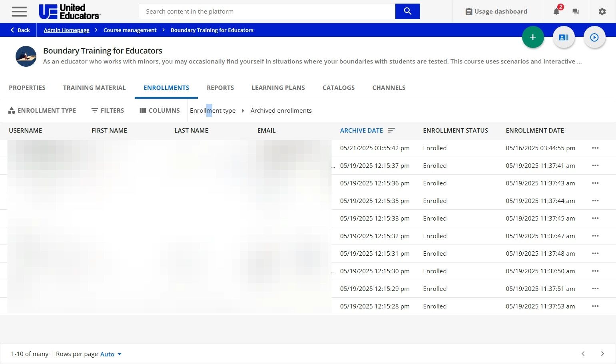Open row options for archive 05/19/2025 12:15:36 pm
This screenshot has width=616, height=364.
pyautogui.click(x=595, y=183)
